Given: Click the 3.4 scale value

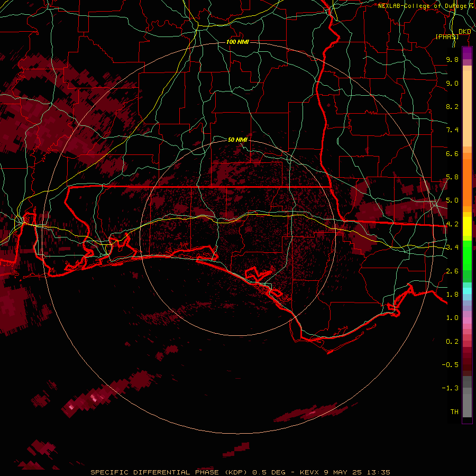Looking at the screenshot, I should click(452, 248).
